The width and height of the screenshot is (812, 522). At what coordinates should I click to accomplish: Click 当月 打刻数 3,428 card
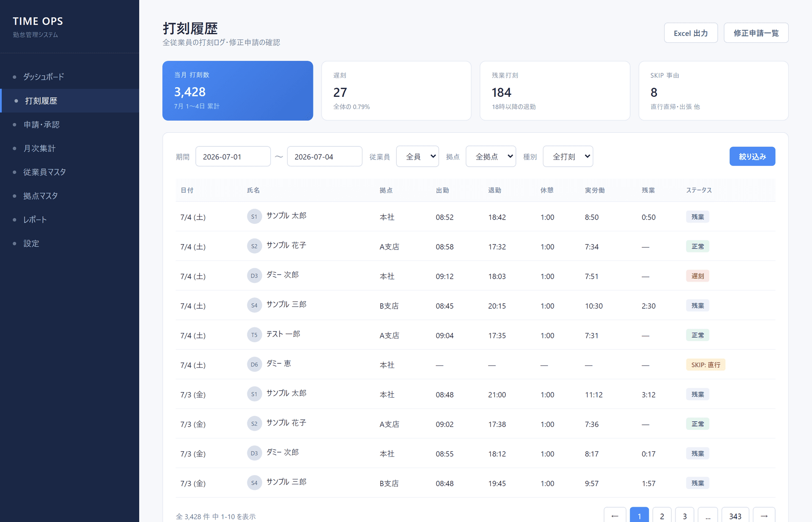[x=238, y=91]
